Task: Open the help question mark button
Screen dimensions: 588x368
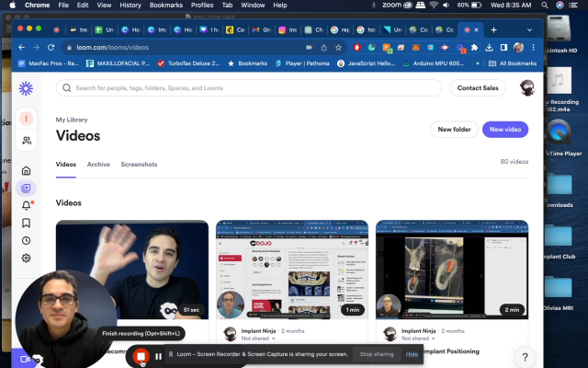Action: point(524,357)
